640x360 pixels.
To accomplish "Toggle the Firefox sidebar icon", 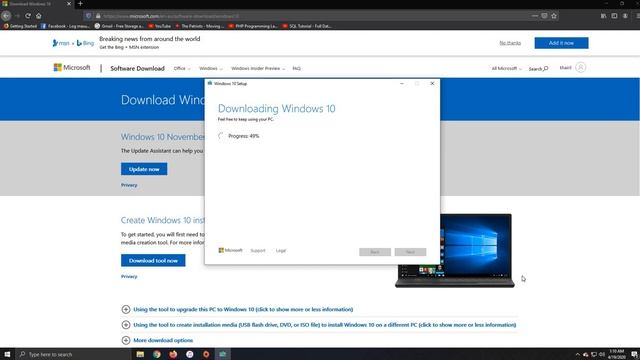I will pos(614,16).
